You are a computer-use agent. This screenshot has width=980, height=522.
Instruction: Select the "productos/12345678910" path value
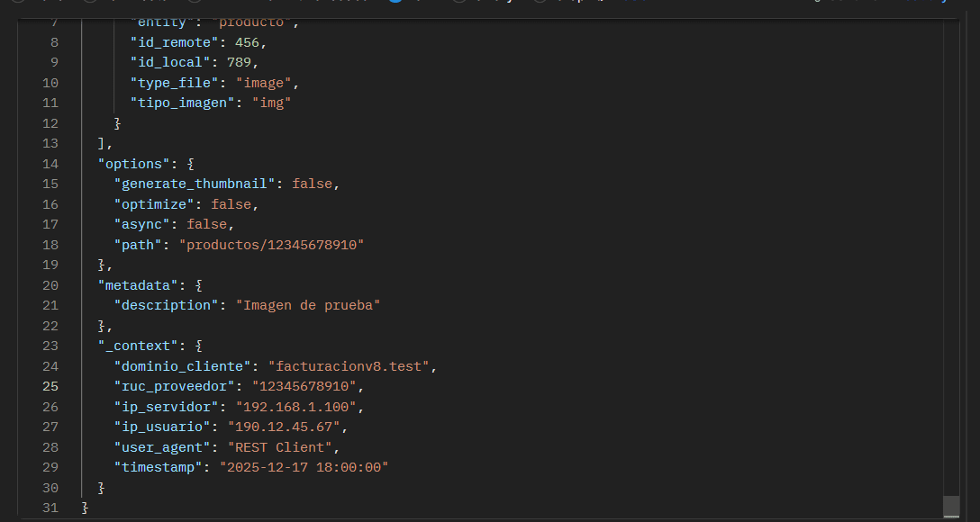(x=271, y=246)
